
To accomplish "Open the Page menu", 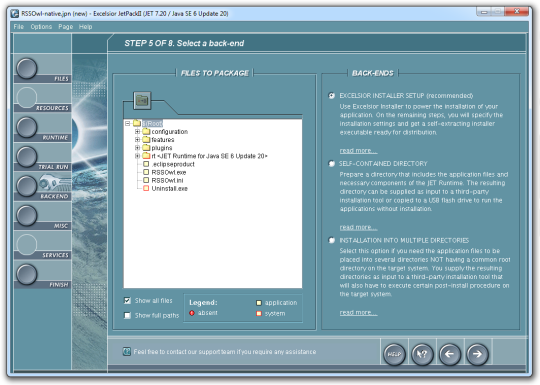I will [65, 27].
